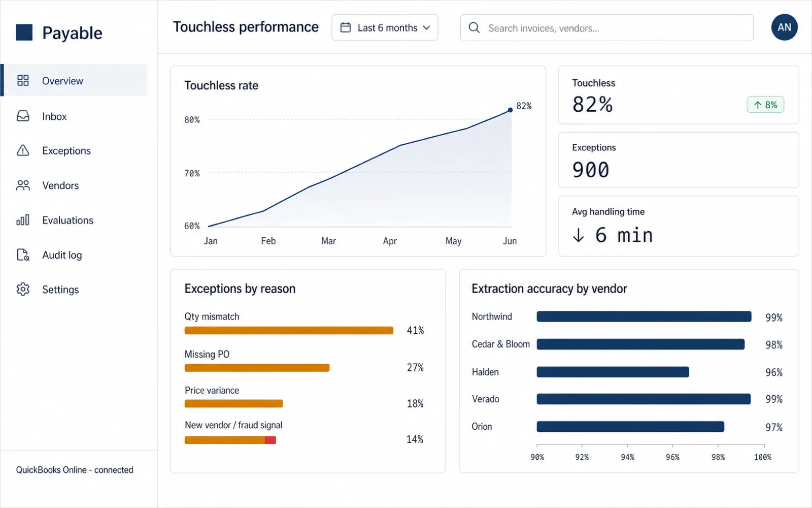Click the Extraction accuracy by vendor heading
812x508 pixels.
[x=549, y=289]
